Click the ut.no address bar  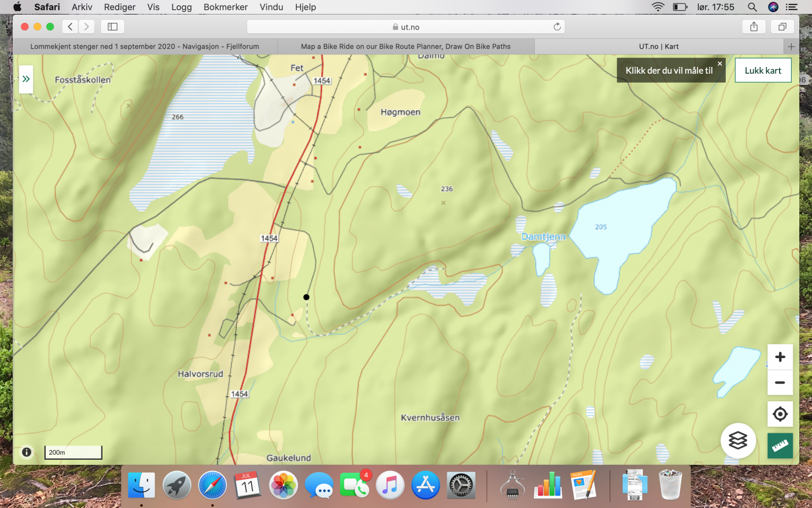point(406,27)
